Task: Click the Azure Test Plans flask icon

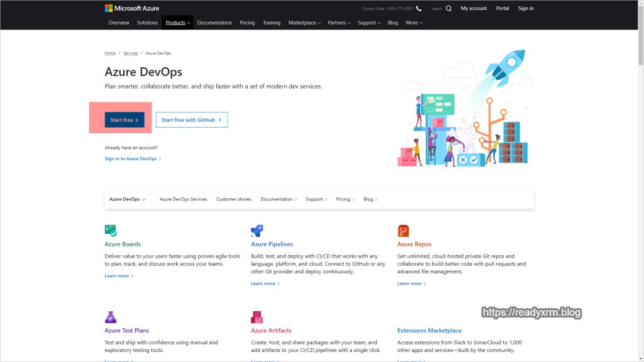Action: [111, 317]
